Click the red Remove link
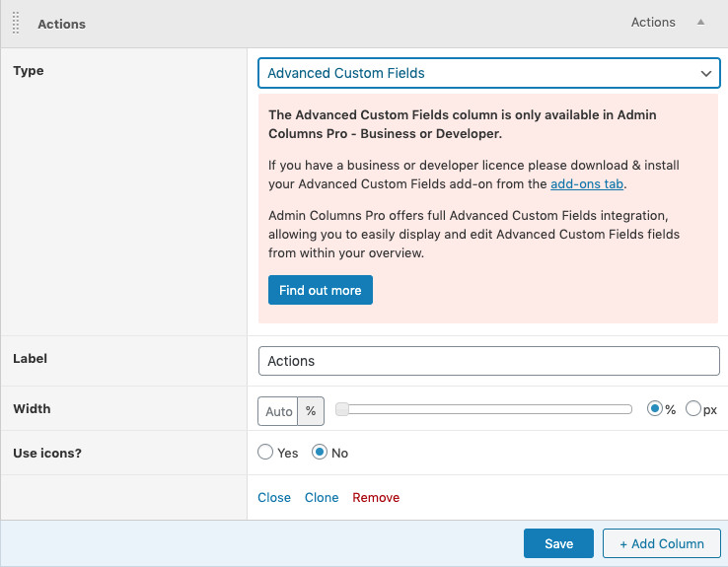The width and height of the screenshot is (728, 567). 376,497
